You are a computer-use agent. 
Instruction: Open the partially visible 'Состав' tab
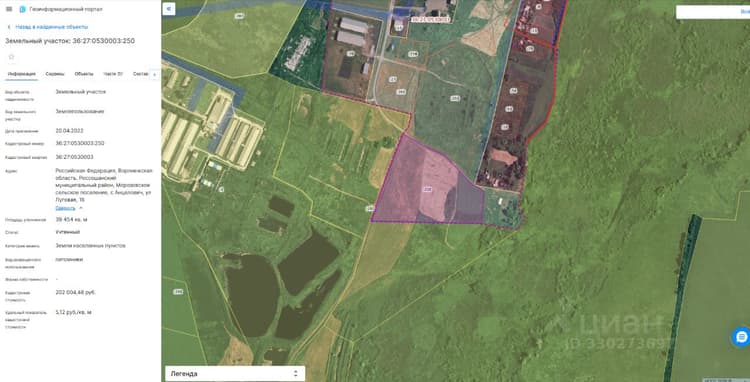141,74
